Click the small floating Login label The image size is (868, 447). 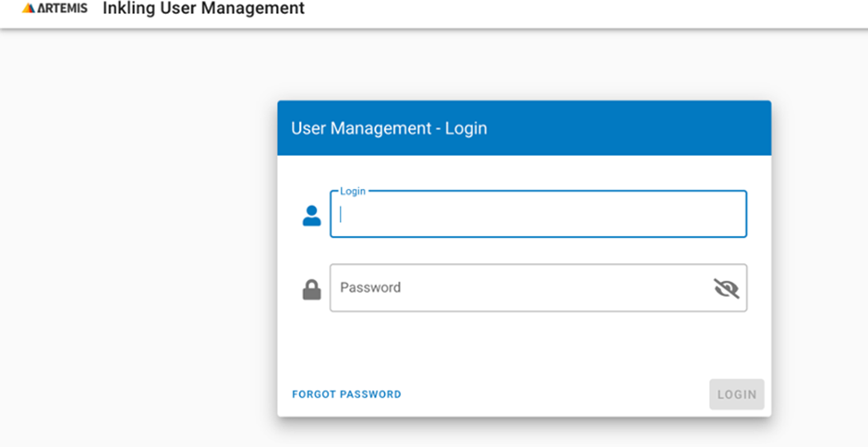tap(352, 191)
